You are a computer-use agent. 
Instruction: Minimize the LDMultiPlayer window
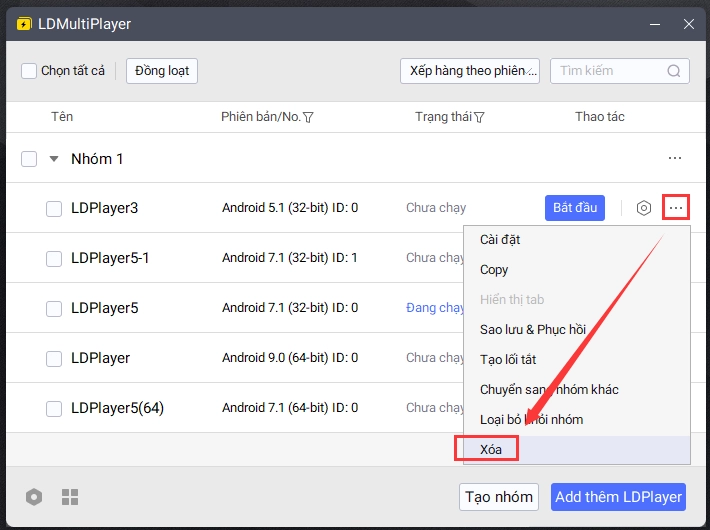click(x=655, y=24)
